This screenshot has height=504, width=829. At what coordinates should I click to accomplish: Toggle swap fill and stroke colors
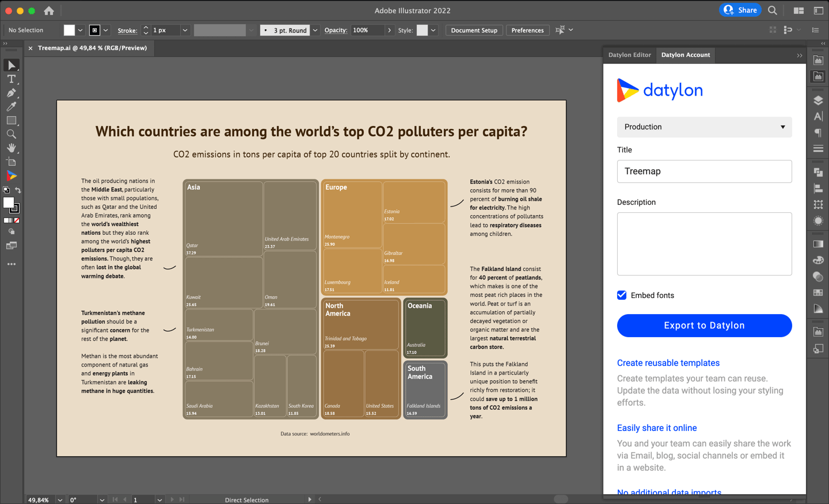[18, 190]
